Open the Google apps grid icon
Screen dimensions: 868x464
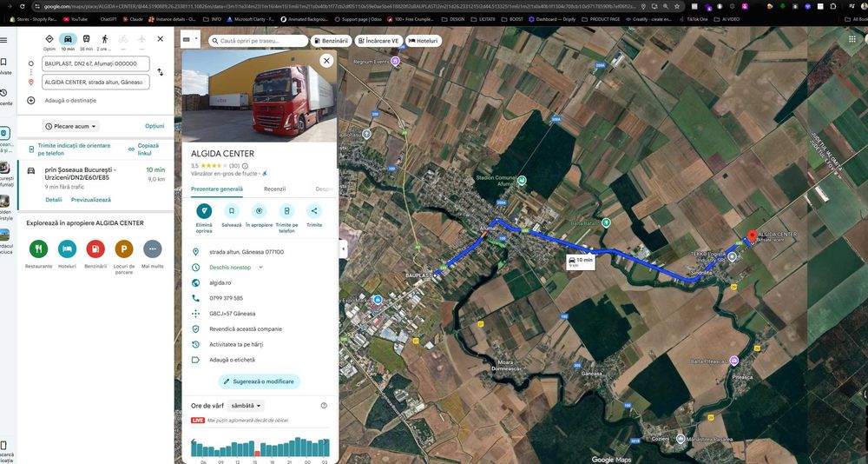click(x=852, y=39)
